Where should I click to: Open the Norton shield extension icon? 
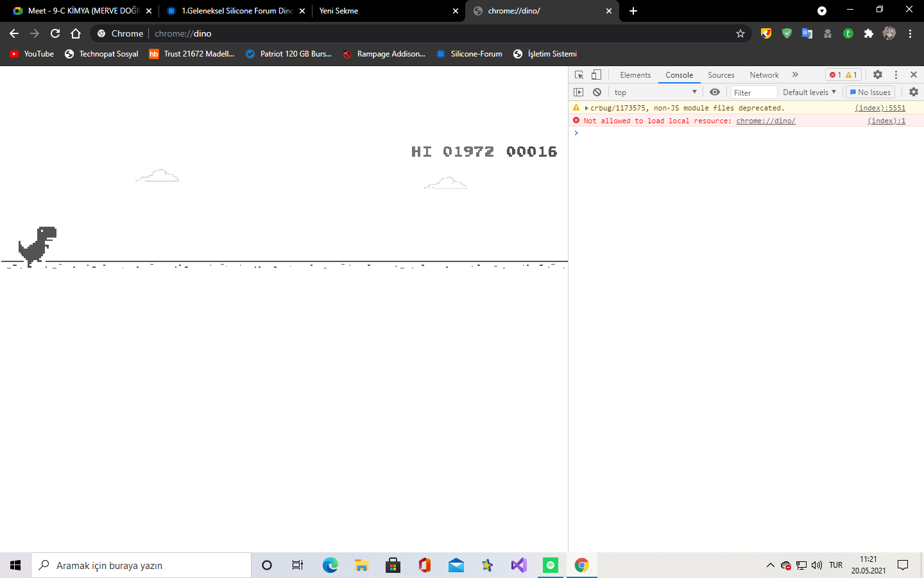point(766,33)
